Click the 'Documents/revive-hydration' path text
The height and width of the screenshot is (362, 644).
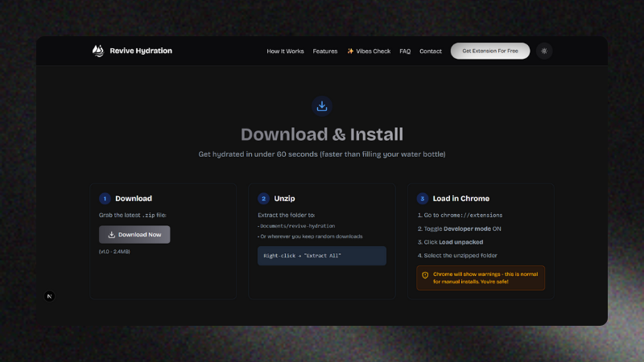296,226
